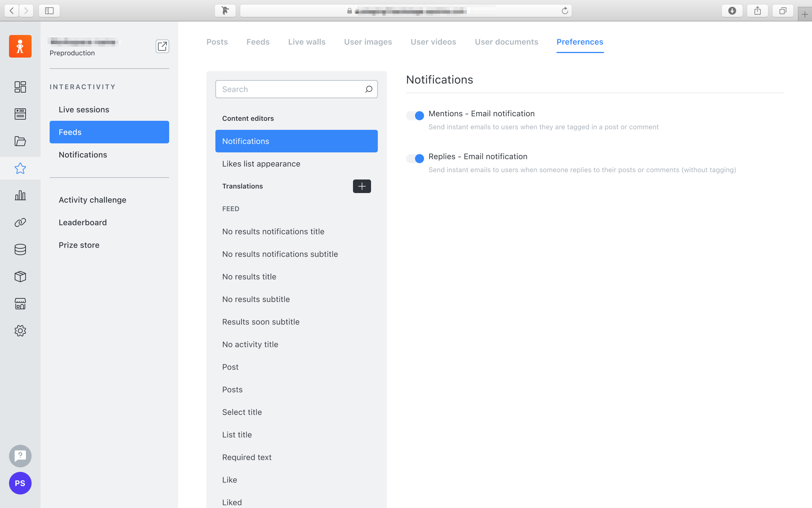Open the dashboard grid icon in sidebar
812x508 pixels.
pyautogui.click(x=20, y=87)
